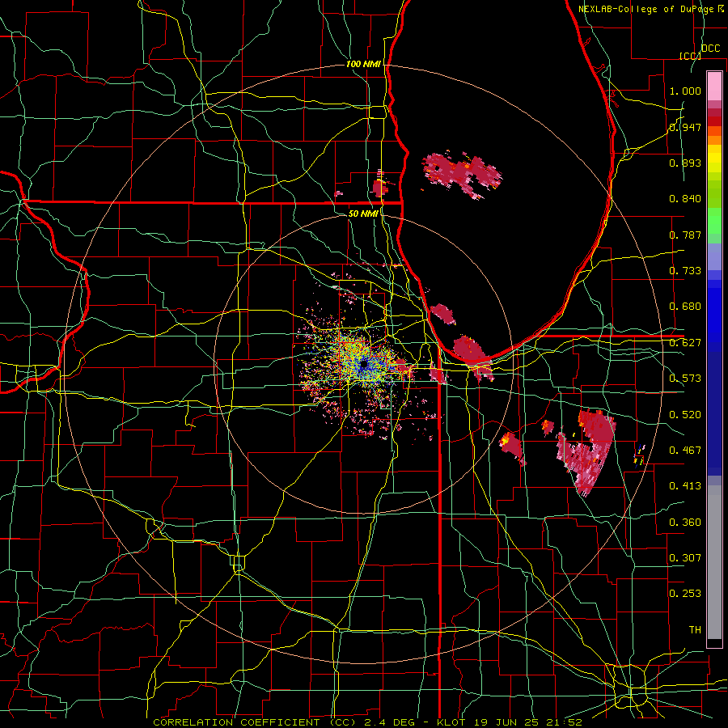Screen dimensions: 728x728
Task: Click the DCC label above the color scale
Action: pyautogui.click(x=710, y=48)
